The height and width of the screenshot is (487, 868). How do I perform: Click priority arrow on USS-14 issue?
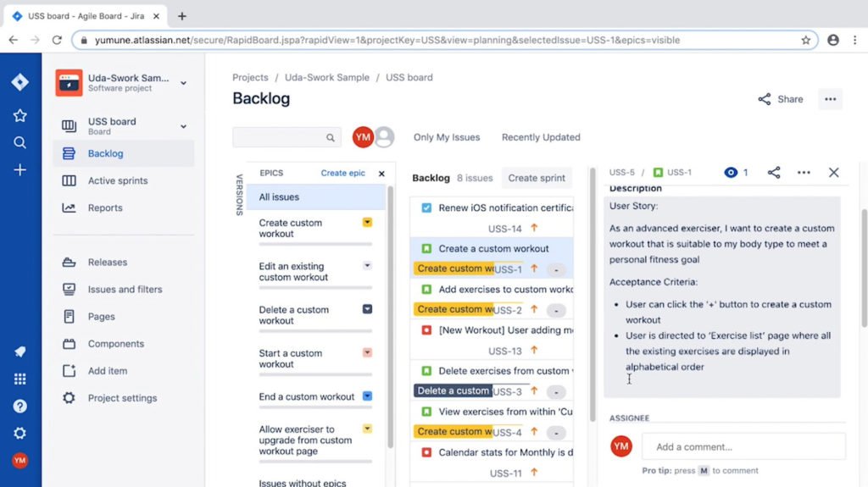point(534,228)
